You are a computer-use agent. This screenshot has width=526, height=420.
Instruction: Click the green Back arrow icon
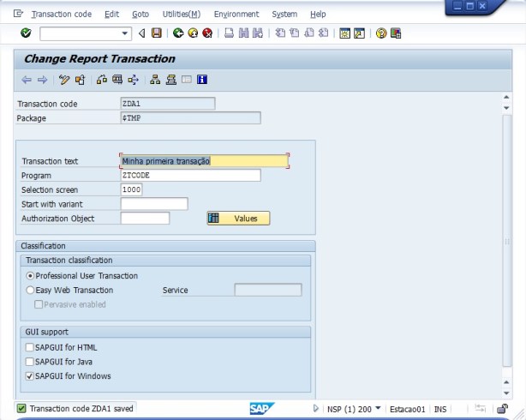click(x=178, y=33)
